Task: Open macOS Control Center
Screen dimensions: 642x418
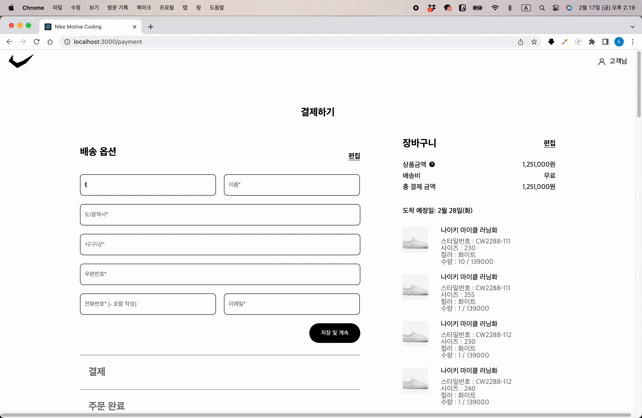Action: pos(556,8)
